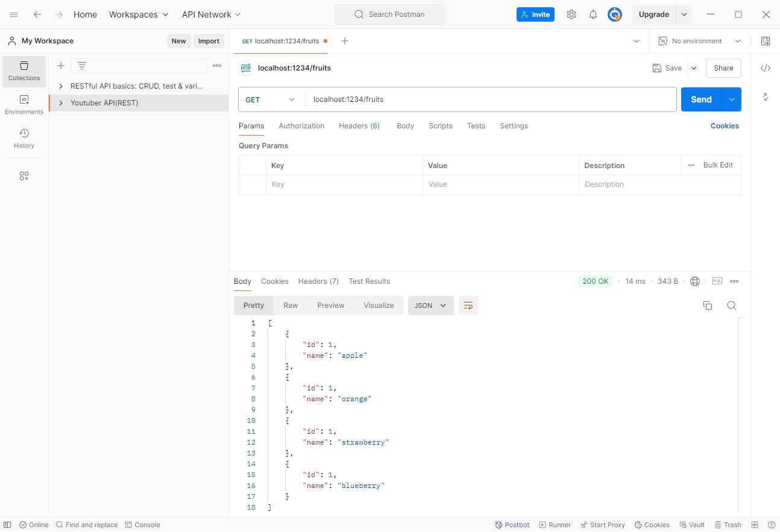This screenshot has height=532, width=780.
Task: Click the query param Key cell
Action: pyautogui.click(x=344, y=184)
